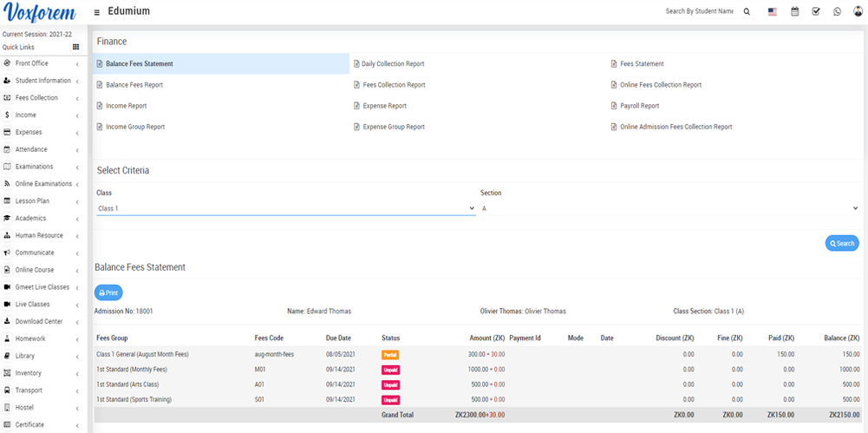
Task: Open the task checklist icon
Action: (816, 11)
